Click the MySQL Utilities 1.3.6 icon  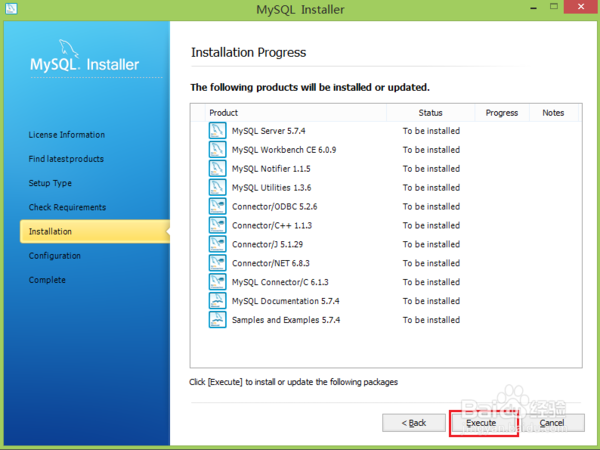tap(217, 187)
